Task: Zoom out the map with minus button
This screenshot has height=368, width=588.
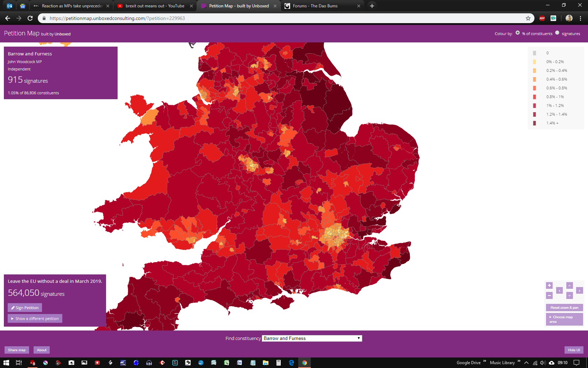Action: tap(549, 295)
